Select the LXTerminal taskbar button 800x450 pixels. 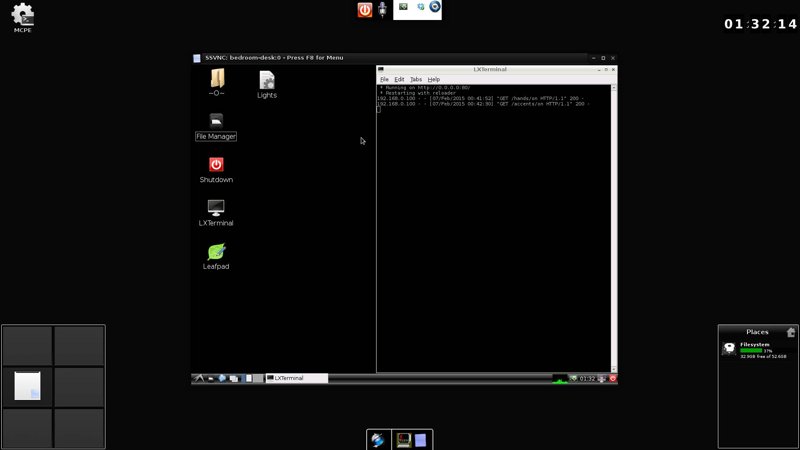pyautogui.click(x=296, y=378)
